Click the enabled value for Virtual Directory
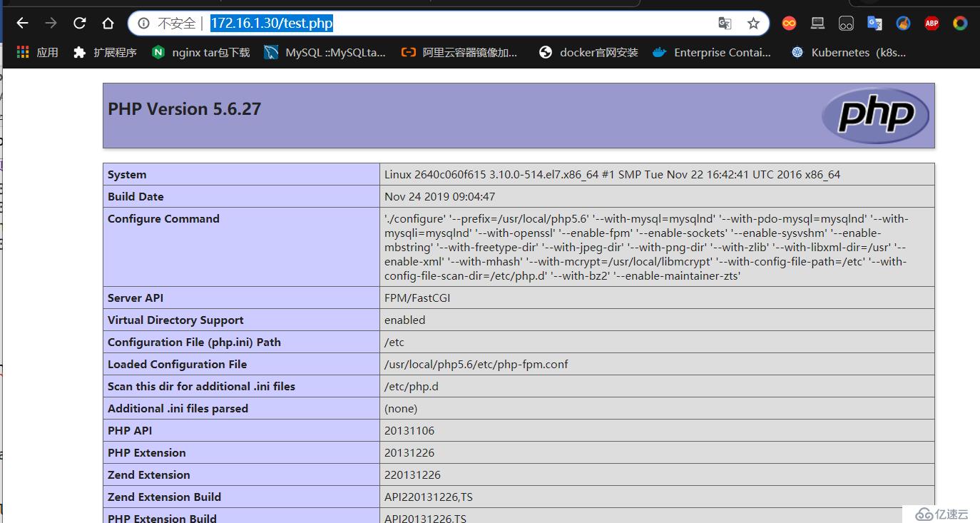Viewport: 980px width, 523px height. tap(404, 320)
